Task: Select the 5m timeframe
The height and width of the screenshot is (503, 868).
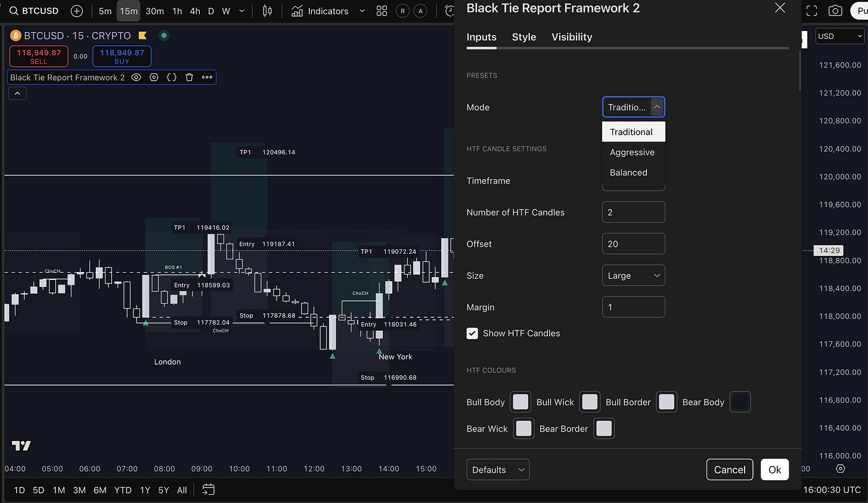Action: coord(105,11)
